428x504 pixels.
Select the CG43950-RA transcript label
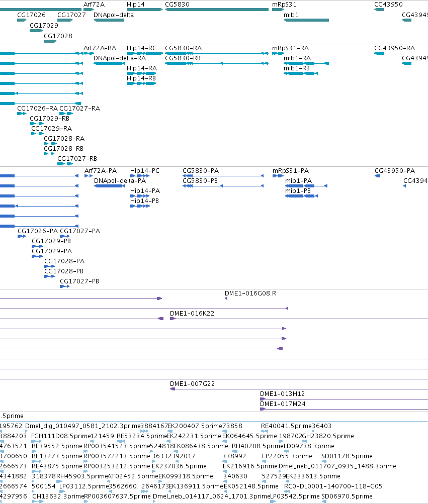pos(394,48)
